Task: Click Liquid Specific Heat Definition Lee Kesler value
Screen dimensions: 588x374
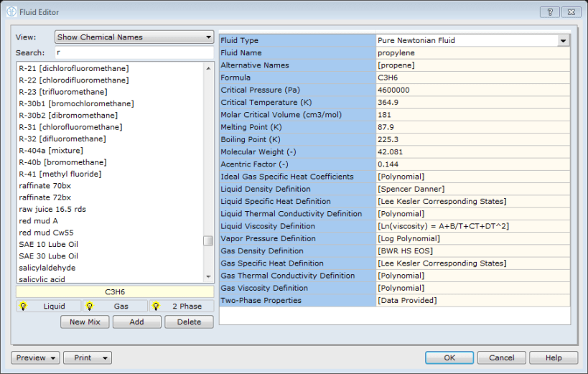Action: [473, 202]
